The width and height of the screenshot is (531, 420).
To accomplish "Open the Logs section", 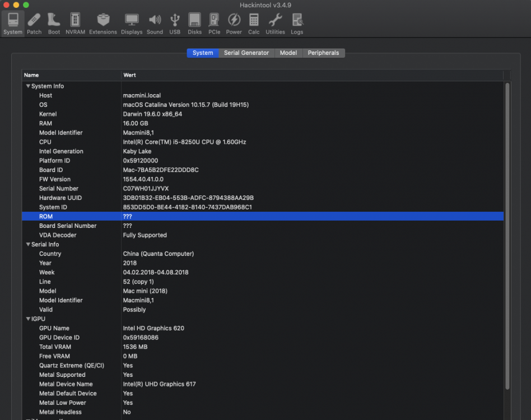I will [297, 24].
